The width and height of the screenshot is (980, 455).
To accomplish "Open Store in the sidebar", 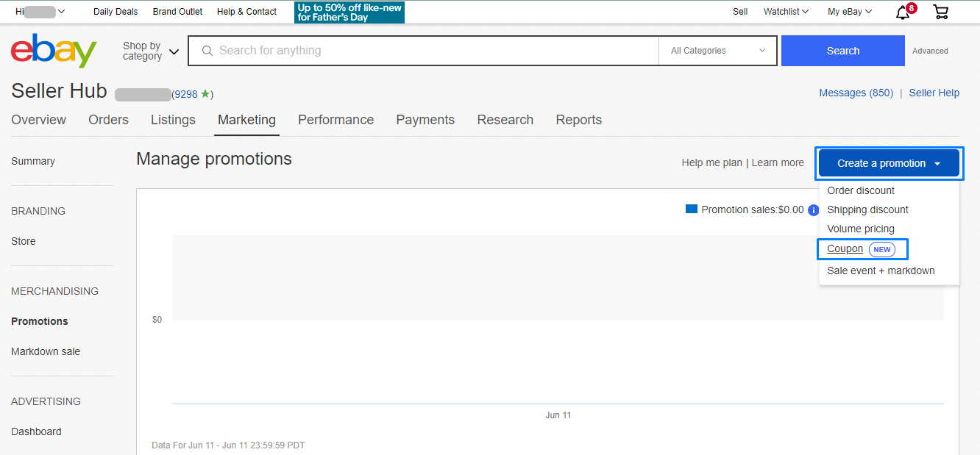I will 24,241.
